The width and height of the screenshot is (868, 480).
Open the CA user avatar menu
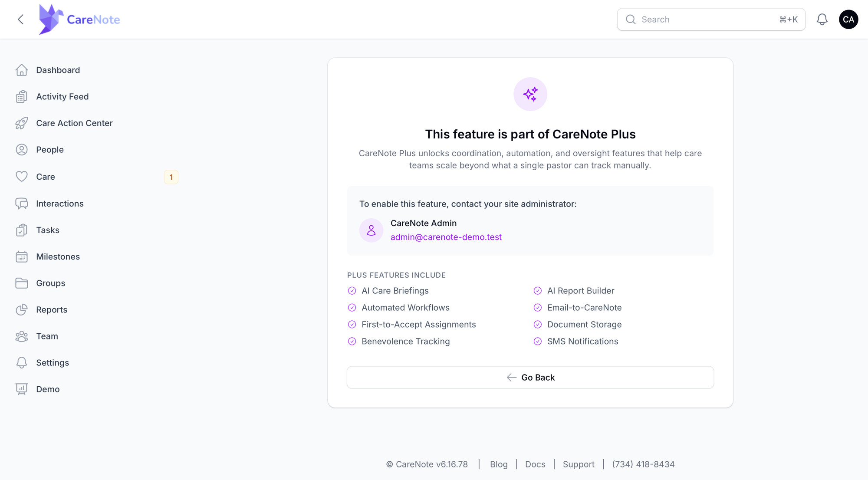(848, 20)
